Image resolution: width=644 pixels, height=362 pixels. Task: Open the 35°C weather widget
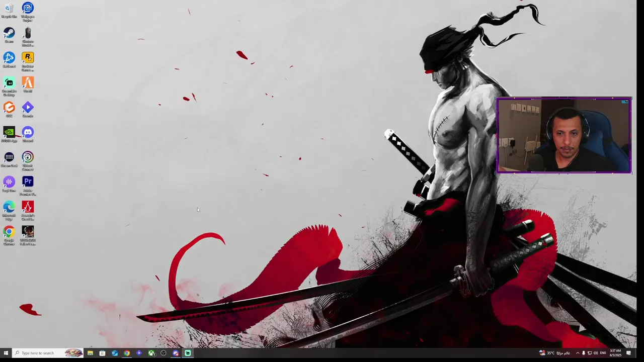554,353
